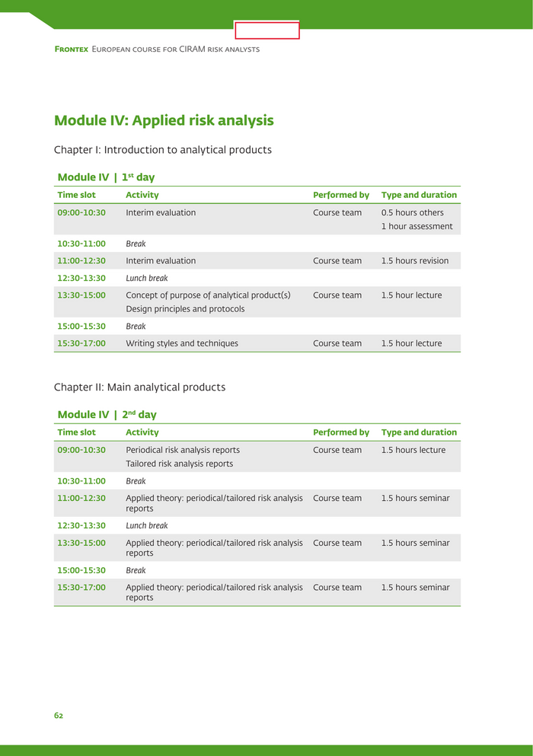
Task: Click the first day's "Lunch break" row
Action: click(146, 279)
